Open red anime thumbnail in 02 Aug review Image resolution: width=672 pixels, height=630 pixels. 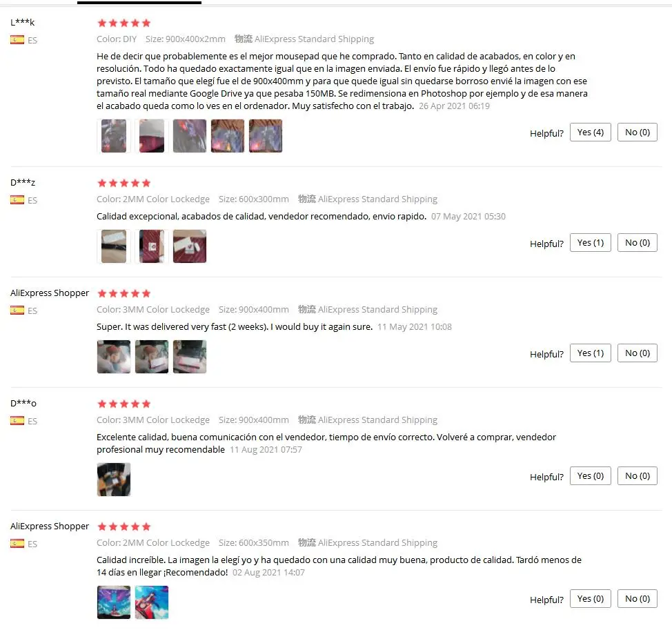pyautogui.click(x=152, y=602)
